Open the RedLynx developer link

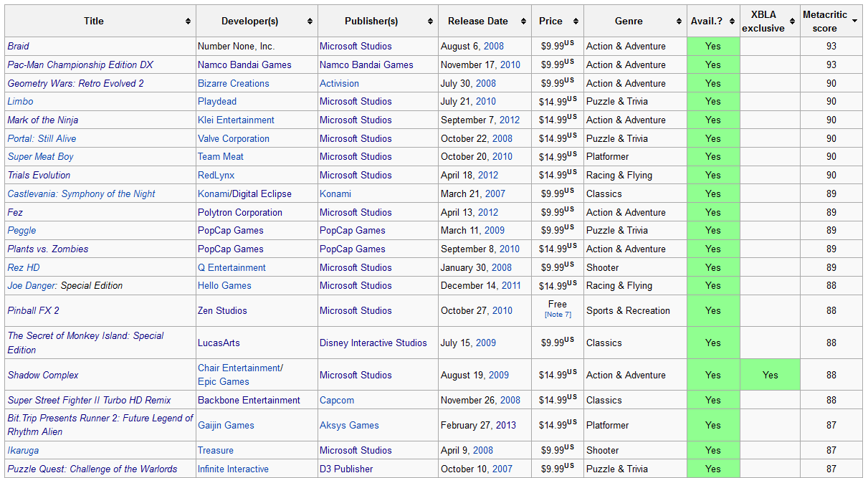[x=216, y=176]
